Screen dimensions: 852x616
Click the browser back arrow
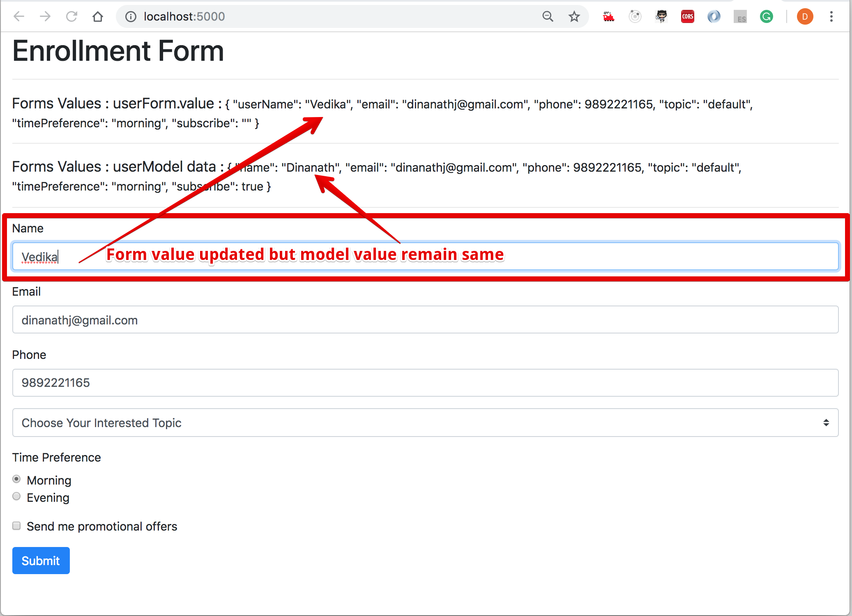coord(19,16)
